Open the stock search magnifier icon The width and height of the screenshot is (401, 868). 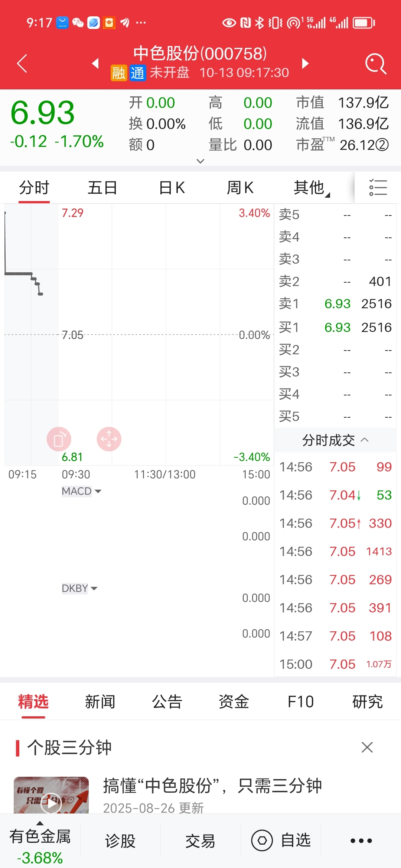[376, 64]
